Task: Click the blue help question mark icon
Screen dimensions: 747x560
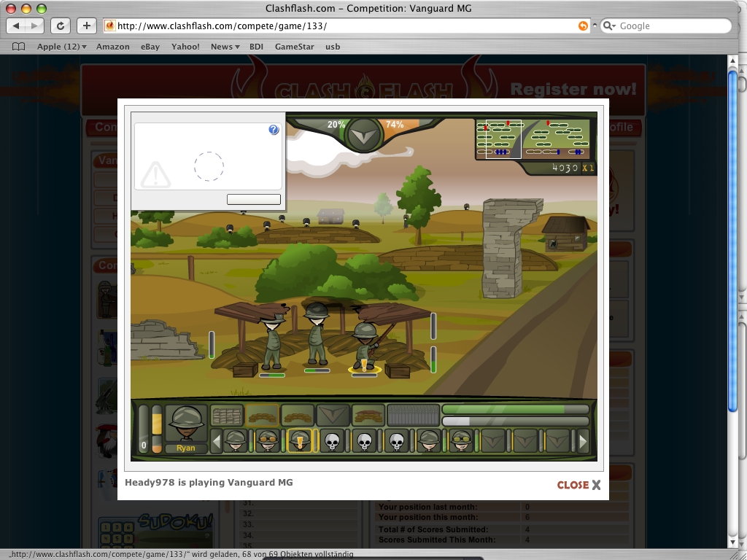Action: click(274, 130)
